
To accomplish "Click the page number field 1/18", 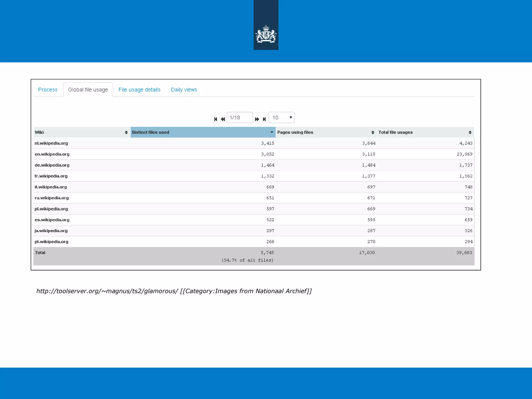I will tap(240, 118).
